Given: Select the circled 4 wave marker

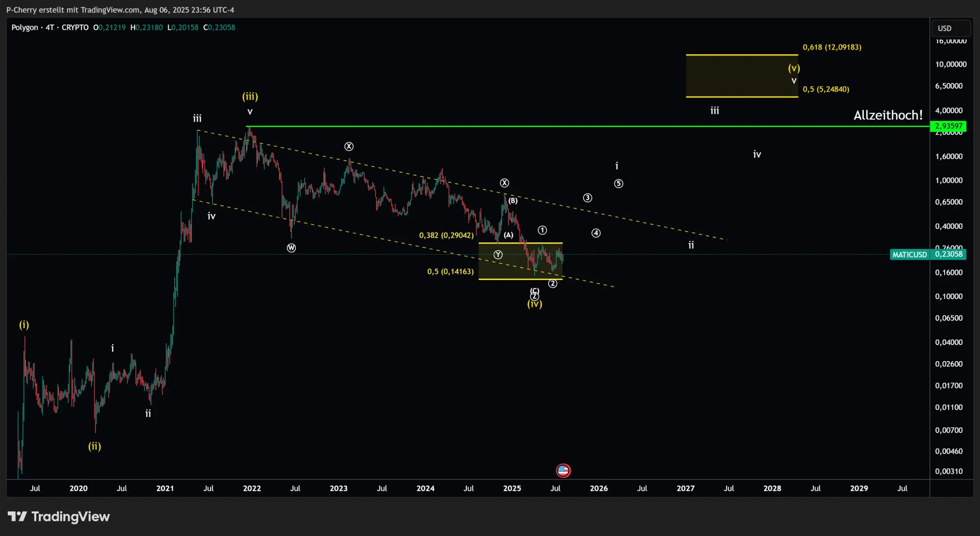Looking at the screenshot, I should 596,233.
